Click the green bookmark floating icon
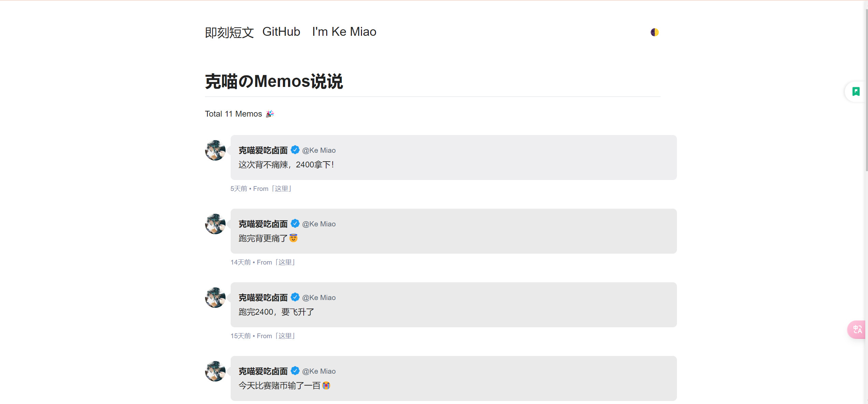 [856, 91]
